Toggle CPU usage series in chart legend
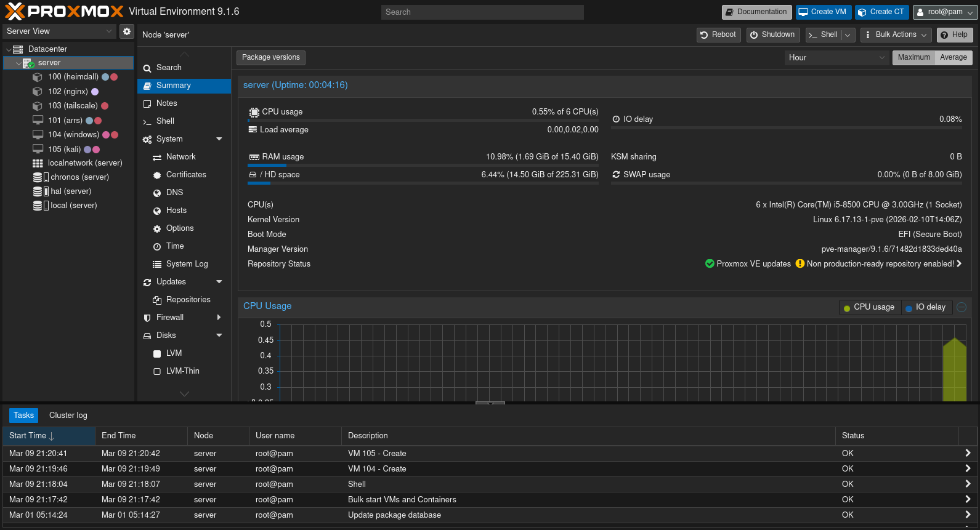This screenshot has height=530, width=980. click(869, 307)
